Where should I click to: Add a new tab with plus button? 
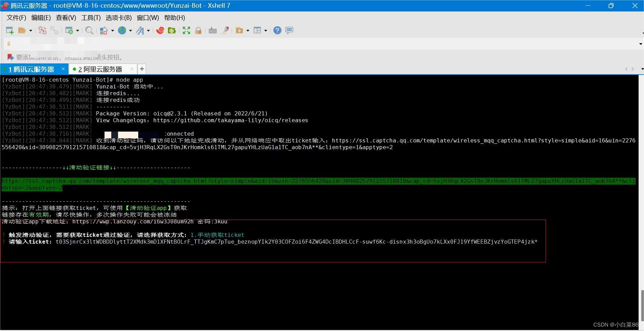(x=142, y=69)
